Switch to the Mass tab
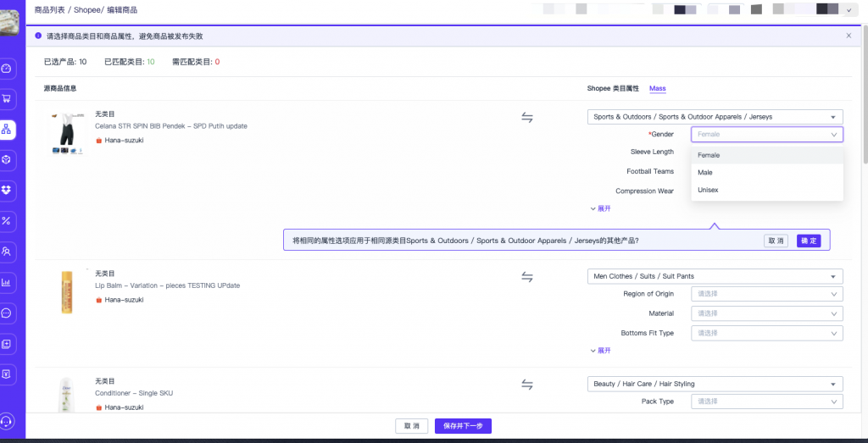The width and height of the screenshot is (868, 443). 658,89
